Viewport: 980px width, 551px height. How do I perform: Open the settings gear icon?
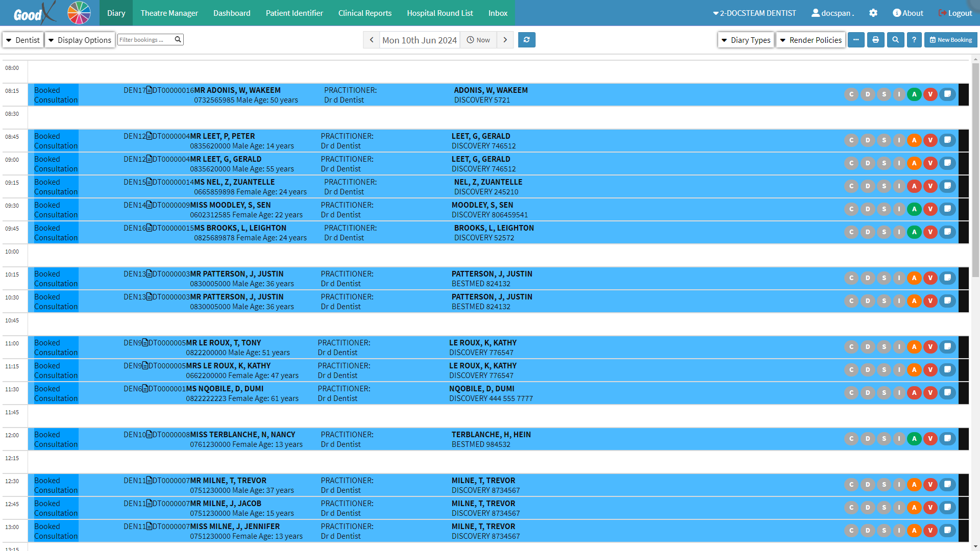pos(873,13)
